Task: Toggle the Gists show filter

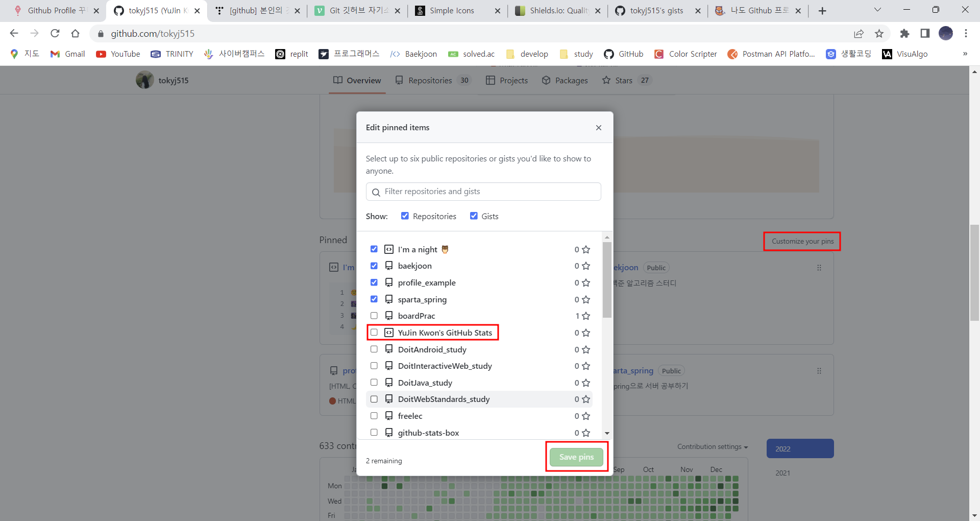Action: tap(474, 216)
